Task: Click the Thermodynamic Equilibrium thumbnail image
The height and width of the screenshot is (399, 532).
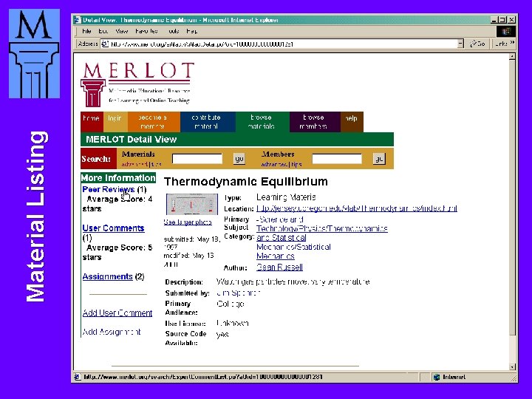Action: click(192, 204)
